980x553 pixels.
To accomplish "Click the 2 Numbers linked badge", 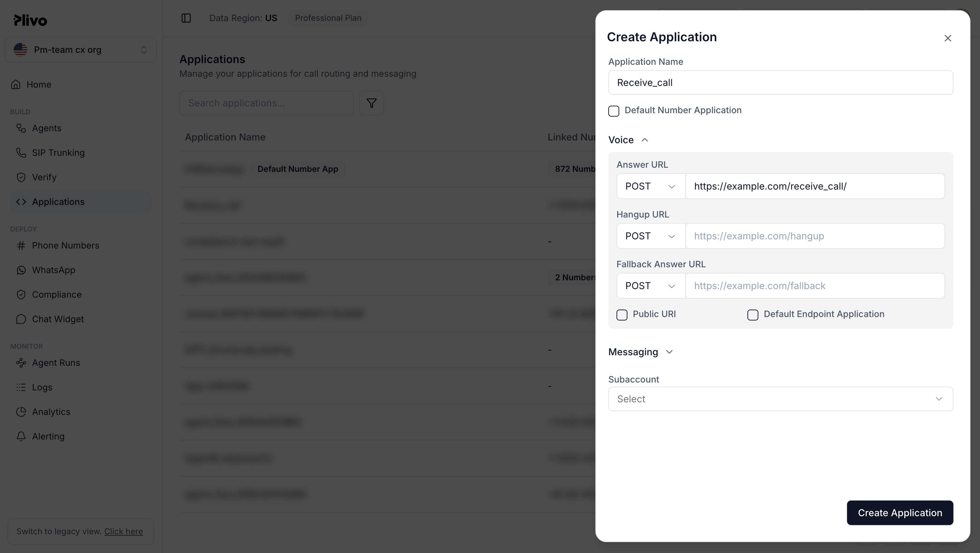I will [572, 277].
